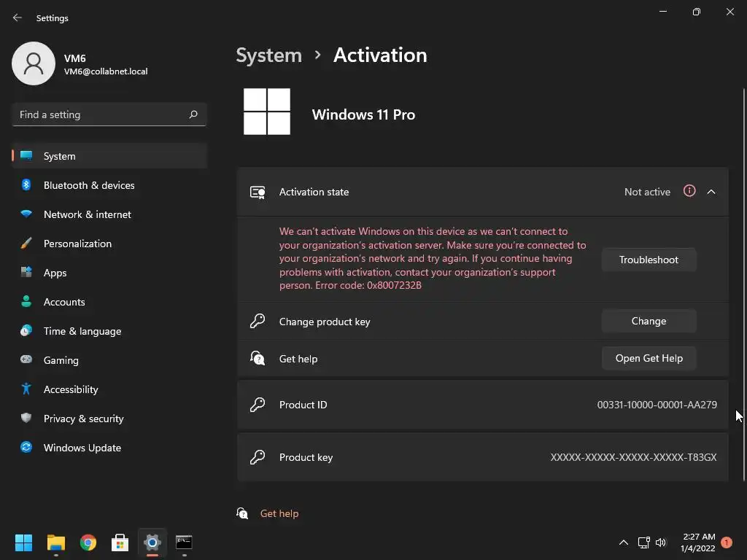Click the VM6@collabnet.local account text
Image resolution: width=747 pixels, height=560 pixels.
(x=106, y=71)
